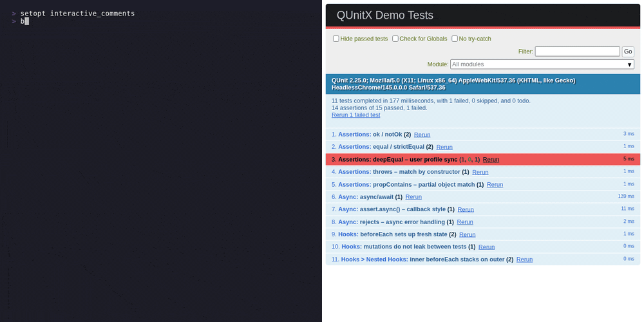Open the Module dropdown showing All modules
644x322 pixels.
point(542,64)
